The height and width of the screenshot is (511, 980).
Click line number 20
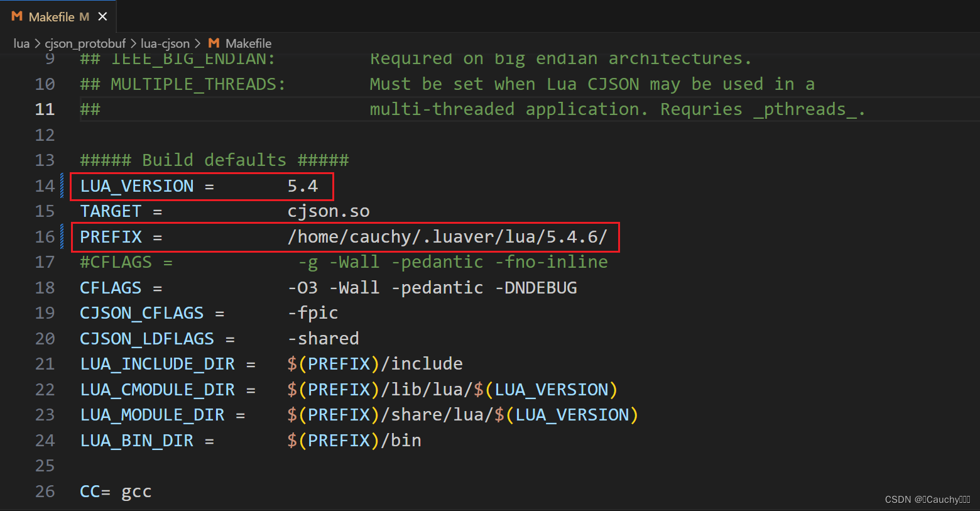45,339
